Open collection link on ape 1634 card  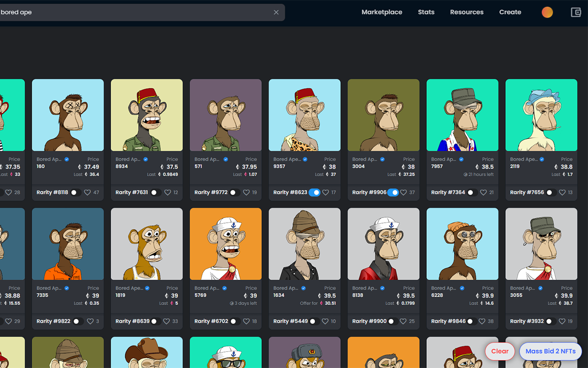[285, 288]
